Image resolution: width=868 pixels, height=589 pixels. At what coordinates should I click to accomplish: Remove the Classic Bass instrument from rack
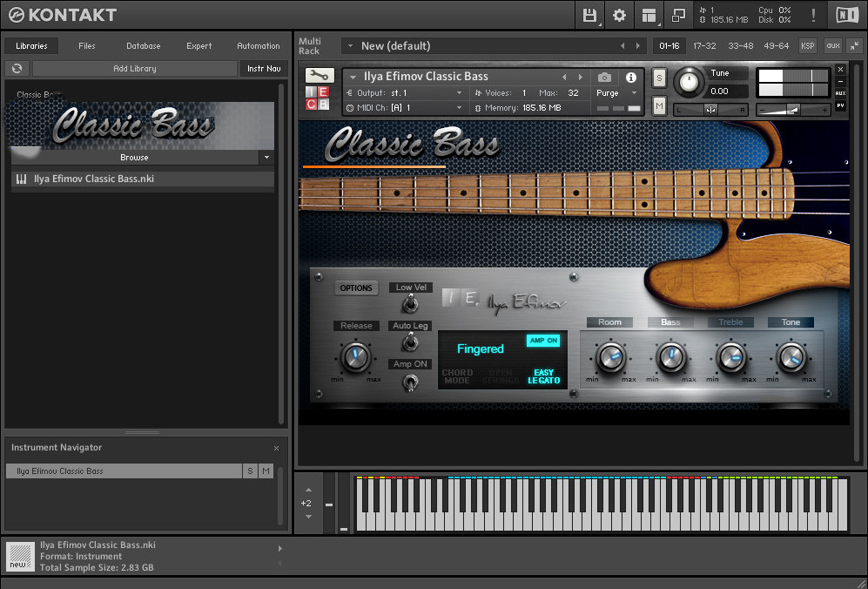pyautogui.click(x=840, y=69)
